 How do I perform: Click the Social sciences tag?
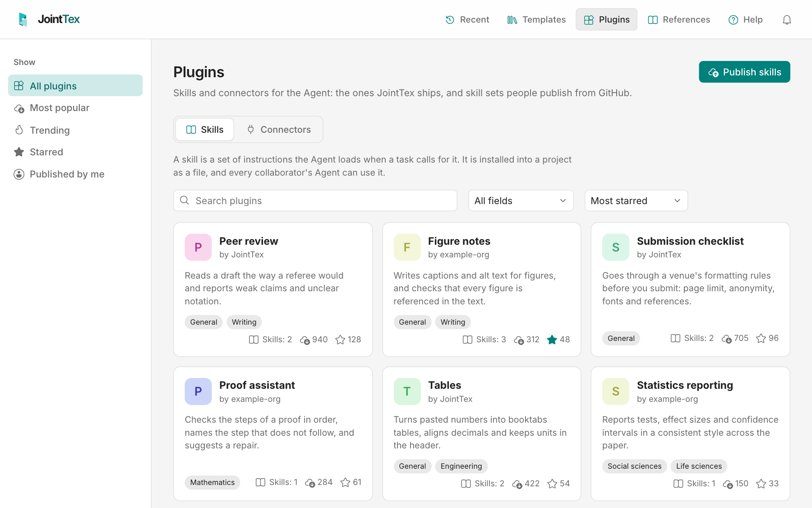(x=634, y=466)
